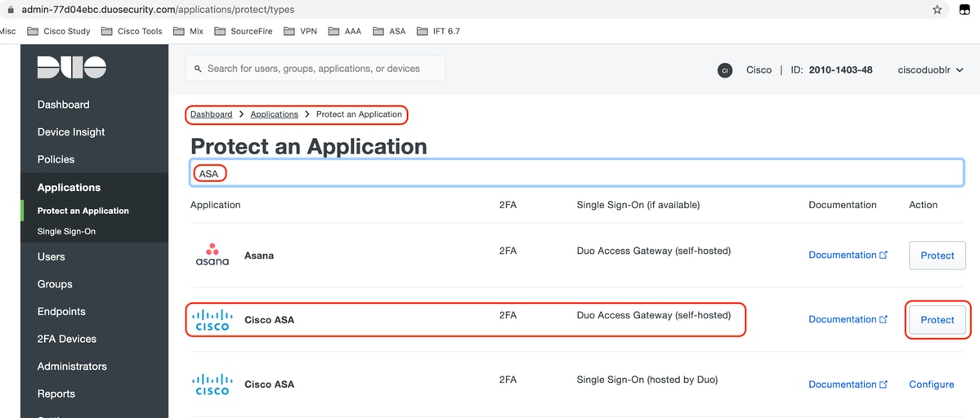The image size is (980, 418).
Task: Open the SourceFire bookmarks folder
Action: 243,31
